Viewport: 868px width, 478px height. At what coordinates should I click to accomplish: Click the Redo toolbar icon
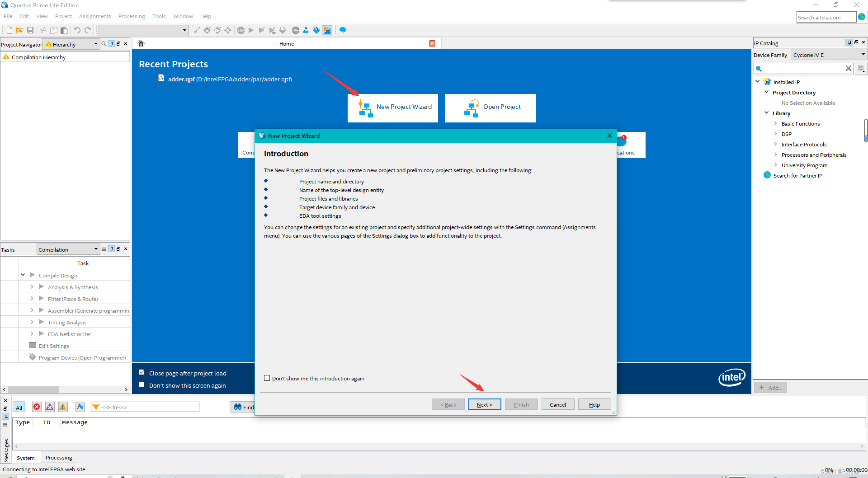click(88, 30)
